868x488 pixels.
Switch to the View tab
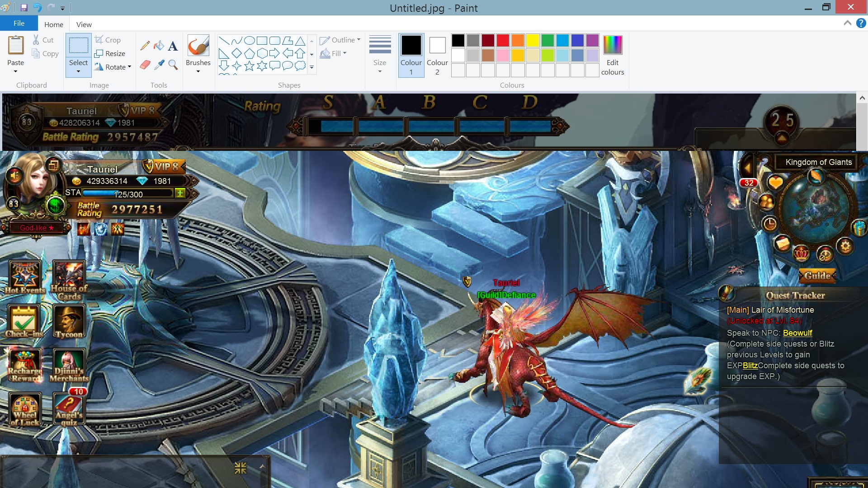tap(84, 24)
